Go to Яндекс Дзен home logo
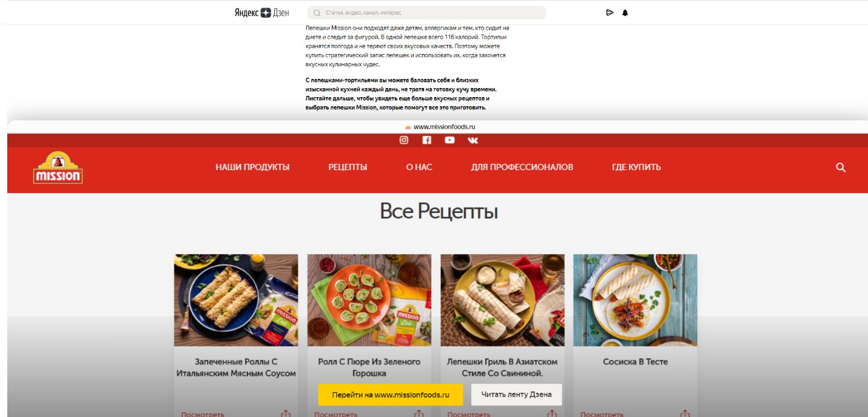 (x=262, y=13)
